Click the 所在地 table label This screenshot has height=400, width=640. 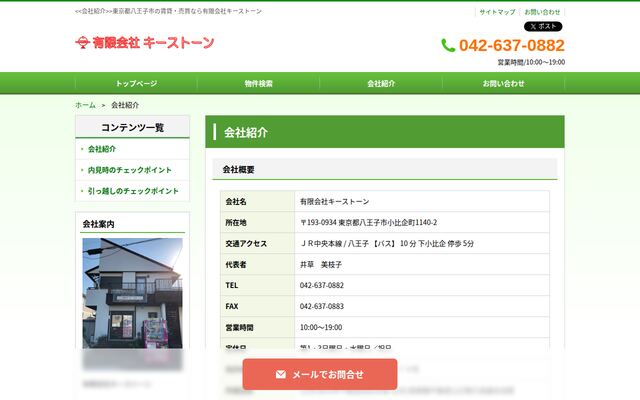(x=236, y=222)
